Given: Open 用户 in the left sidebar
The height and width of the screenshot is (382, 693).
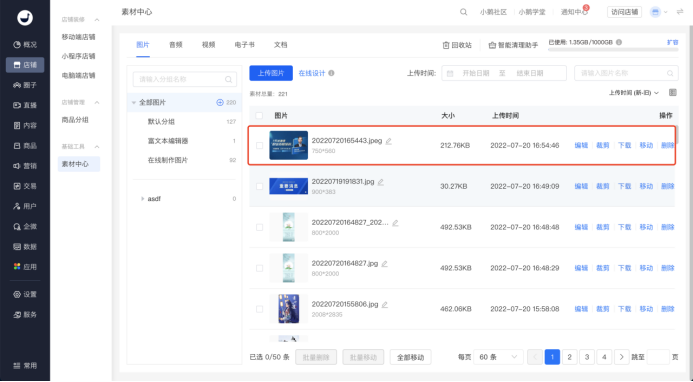Looking at the screenshot, I should point(25,206).
